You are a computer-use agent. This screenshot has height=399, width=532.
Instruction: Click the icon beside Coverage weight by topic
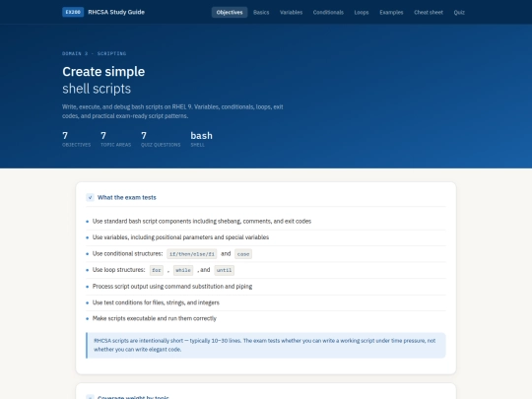click(90, 397)
